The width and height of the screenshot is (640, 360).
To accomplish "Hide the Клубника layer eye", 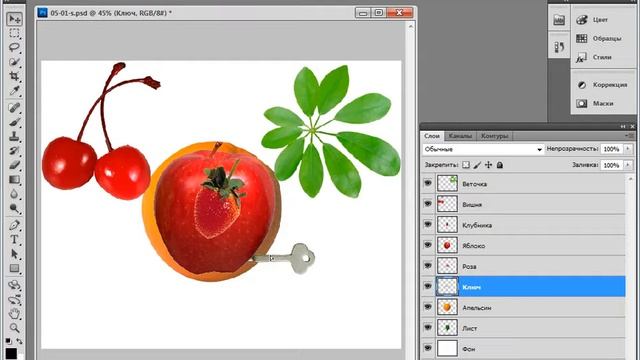I will [x=428, y=224].
